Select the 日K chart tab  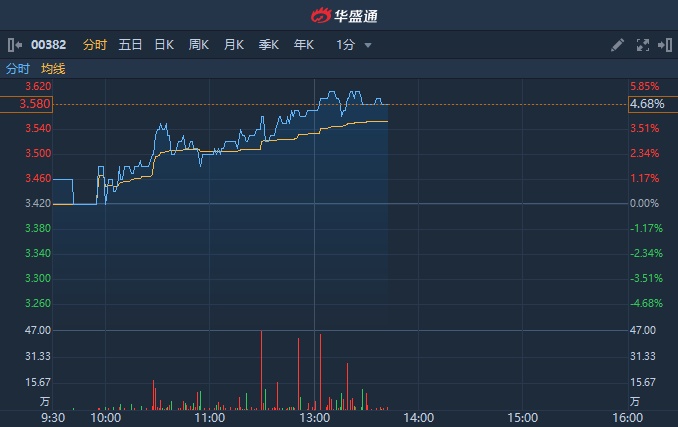click(x=164, y=45)
